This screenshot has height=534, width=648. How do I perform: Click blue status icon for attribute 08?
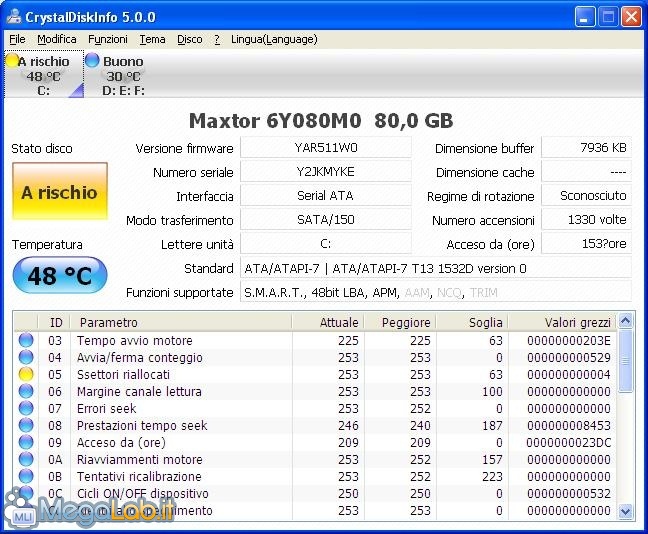(26, 425)
